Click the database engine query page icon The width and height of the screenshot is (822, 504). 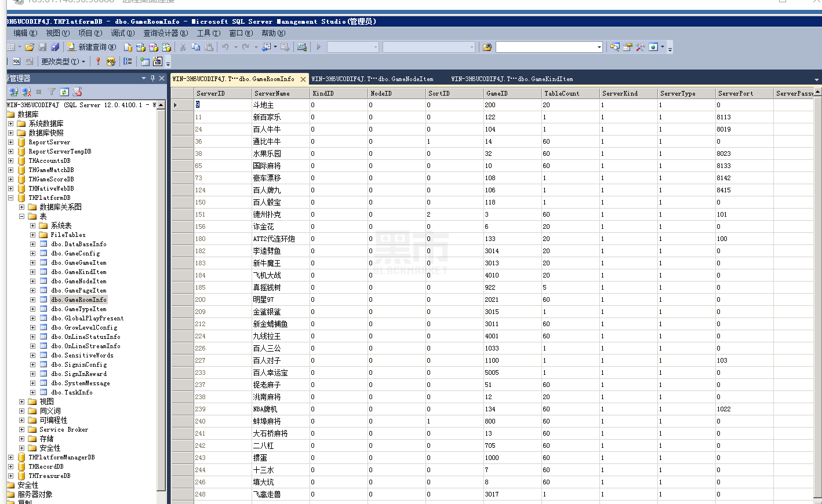click(x=128, y=47)
